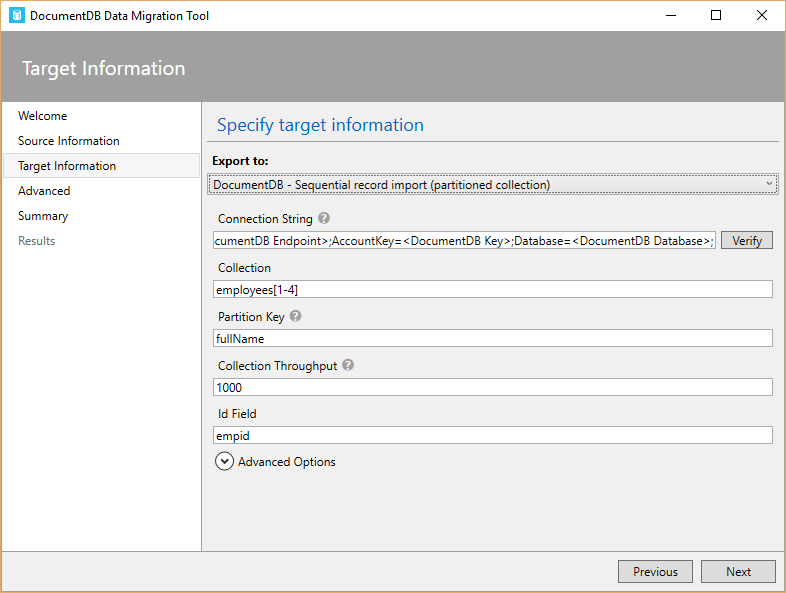Screen dimensions: 786x593
Task: Click the Next button
Action: [738, 572]
